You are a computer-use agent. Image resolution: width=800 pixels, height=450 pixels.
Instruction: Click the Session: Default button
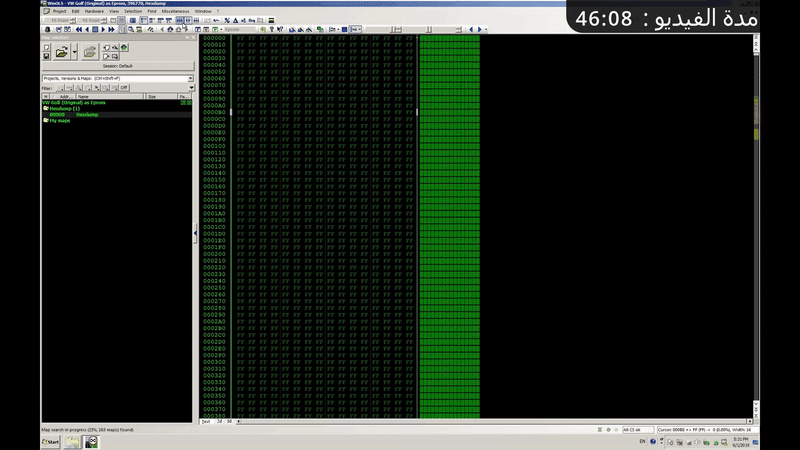coord(117,66)
